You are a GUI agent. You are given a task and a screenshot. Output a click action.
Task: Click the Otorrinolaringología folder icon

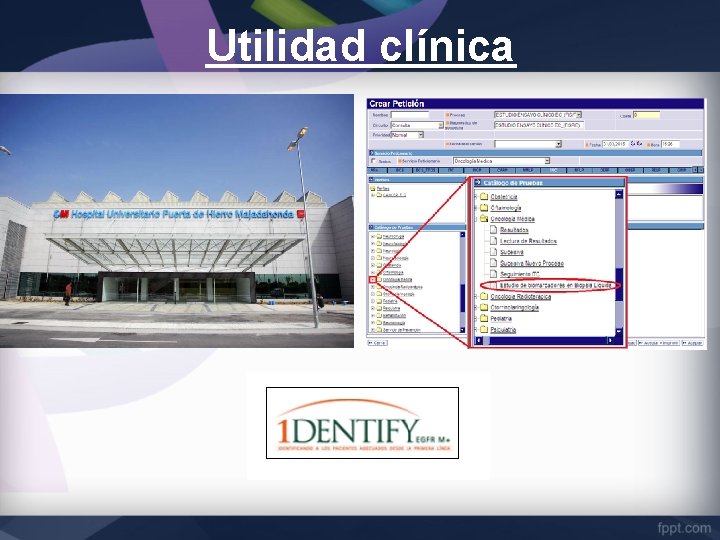pyautogui.click(x=484, y=307)
